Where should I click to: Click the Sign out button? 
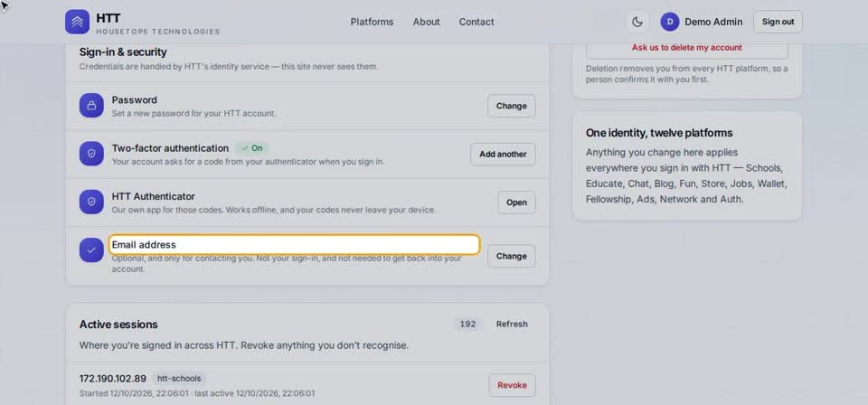tap(778, 22)
